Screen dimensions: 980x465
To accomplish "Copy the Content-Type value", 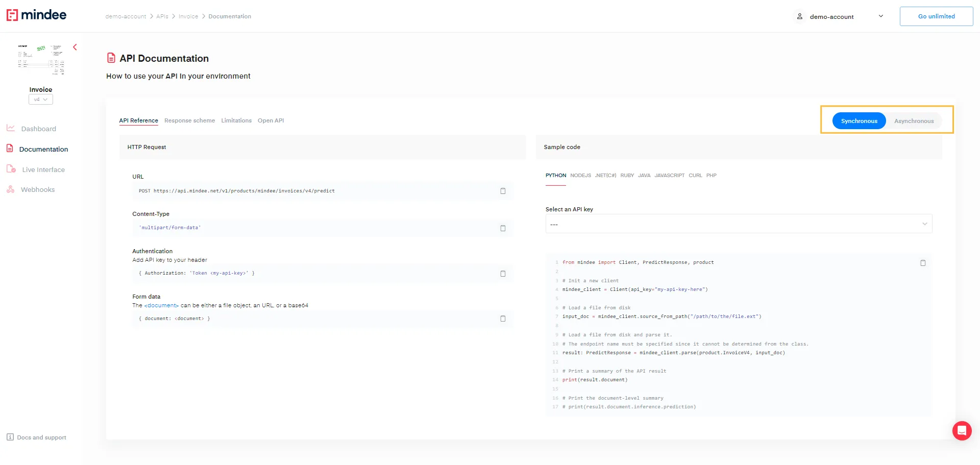I will tap(503, 228).
